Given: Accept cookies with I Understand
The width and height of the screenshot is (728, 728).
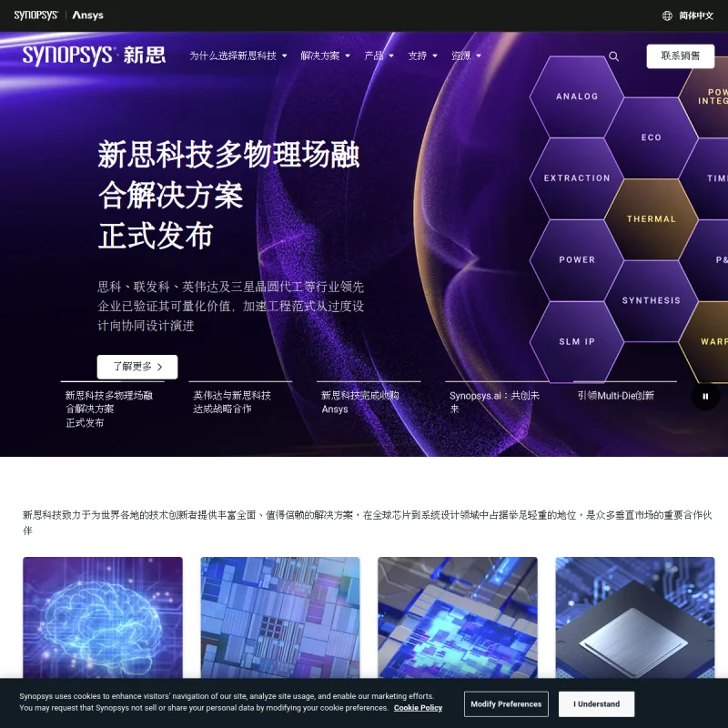Looking at the screenshot, I should click(596, 703).
